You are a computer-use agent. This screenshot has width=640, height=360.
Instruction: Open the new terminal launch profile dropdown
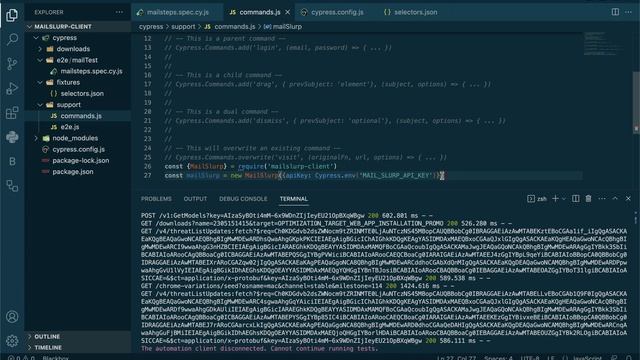click(564, 199)
